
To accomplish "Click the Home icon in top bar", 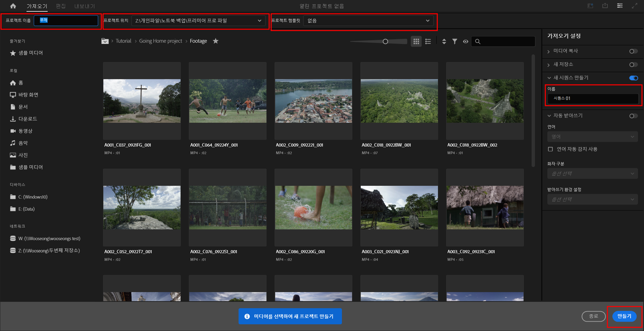I will [x=13, y=6].
